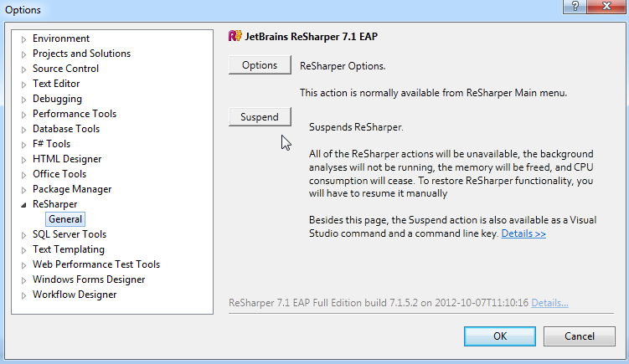Click the ReSharper logo icon in header

(235, 36)
